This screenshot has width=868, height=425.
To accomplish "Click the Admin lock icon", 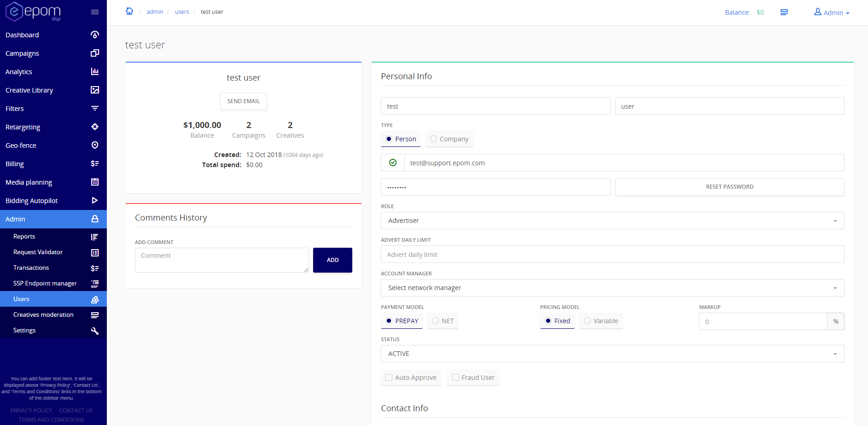I will click(x=95, y=219).
